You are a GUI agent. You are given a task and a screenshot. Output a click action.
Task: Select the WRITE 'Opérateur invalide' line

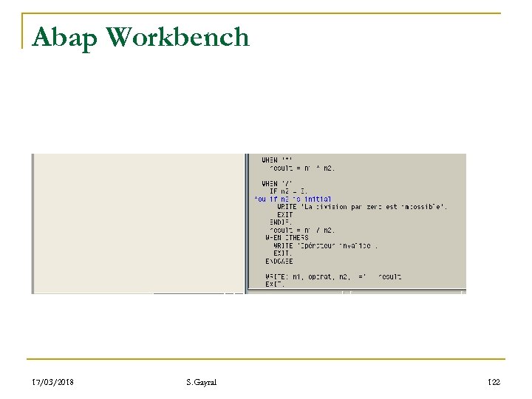click(325, 245)
